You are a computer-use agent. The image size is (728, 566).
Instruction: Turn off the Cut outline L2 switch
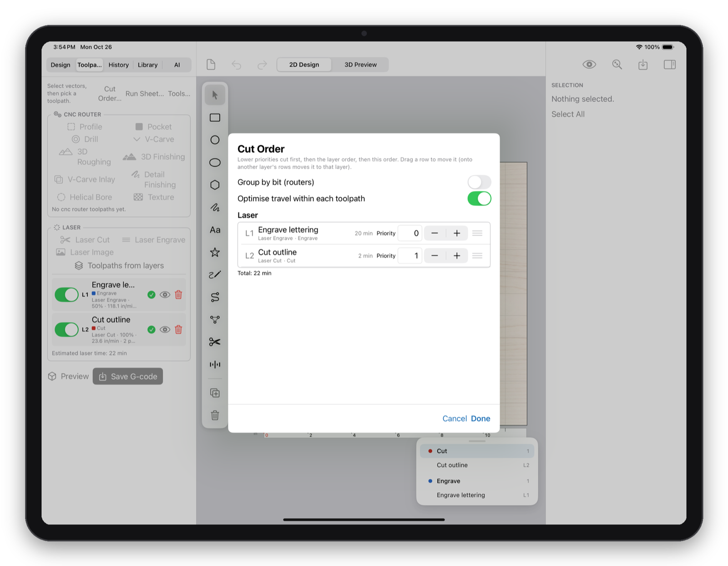[66, 330]
